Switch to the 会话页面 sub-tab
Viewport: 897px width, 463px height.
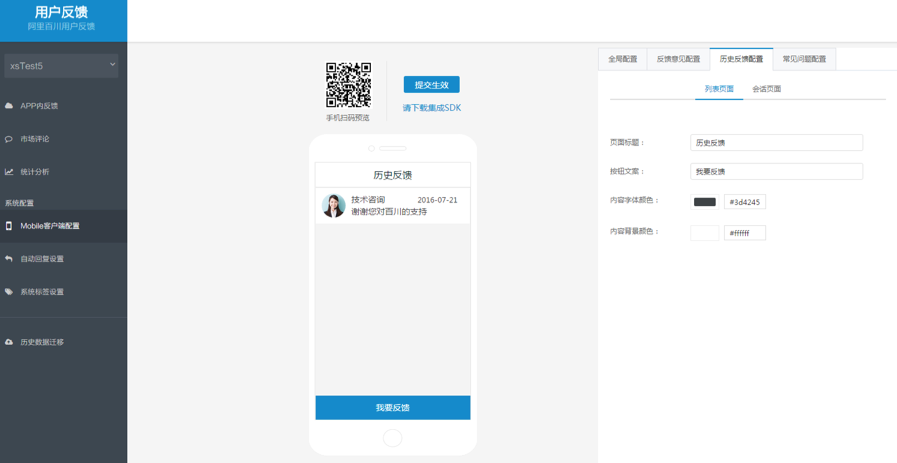767,89
